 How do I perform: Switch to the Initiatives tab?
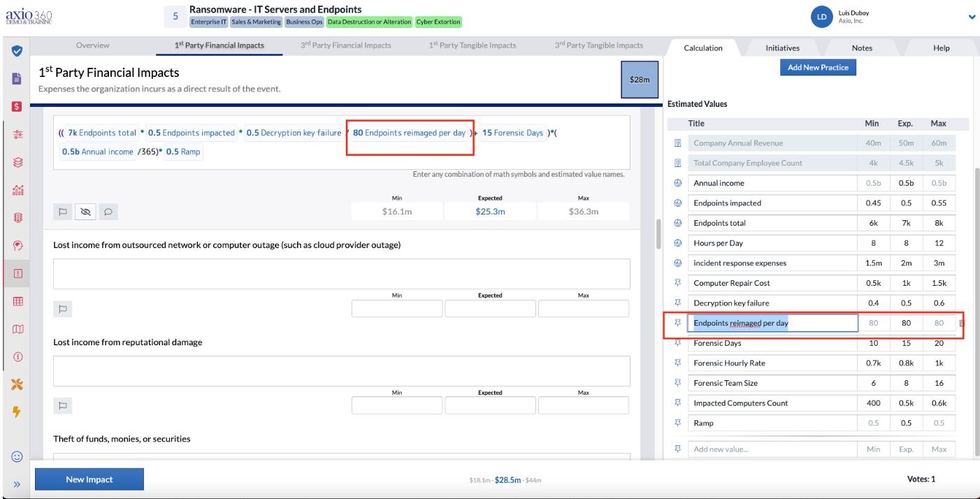pyautogui.click(x=782, y=48)
